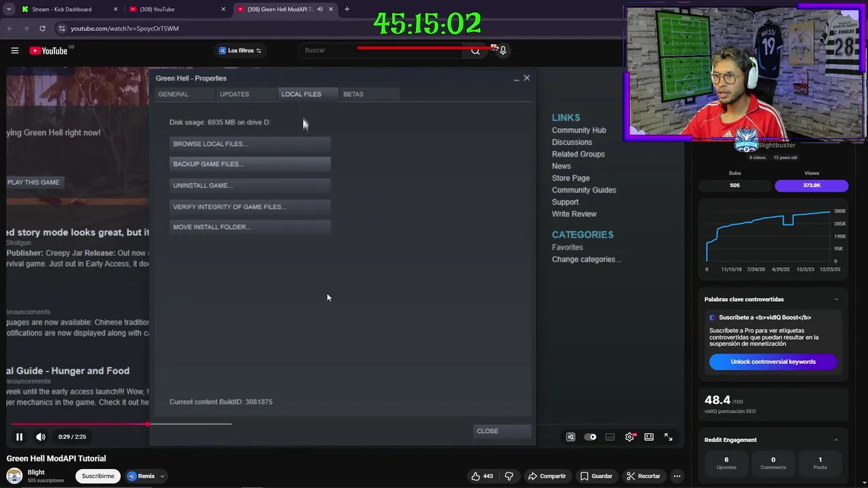The image size is (868, 488).
Task: Pause the video
Action: (19, 437)
